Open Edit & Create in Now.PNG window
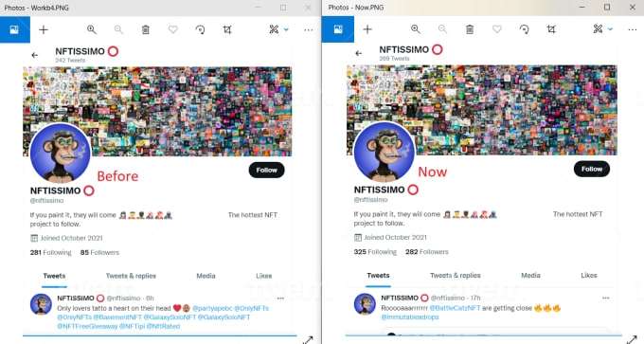The image size is (644, 344). tap(598, 28)
